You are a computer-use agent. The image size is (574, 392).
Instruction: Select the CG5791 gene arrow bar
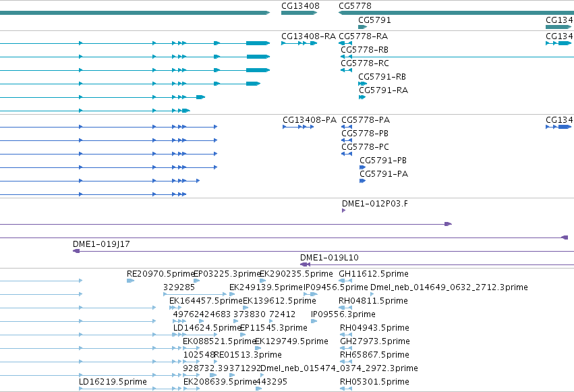tap(362, 27)
